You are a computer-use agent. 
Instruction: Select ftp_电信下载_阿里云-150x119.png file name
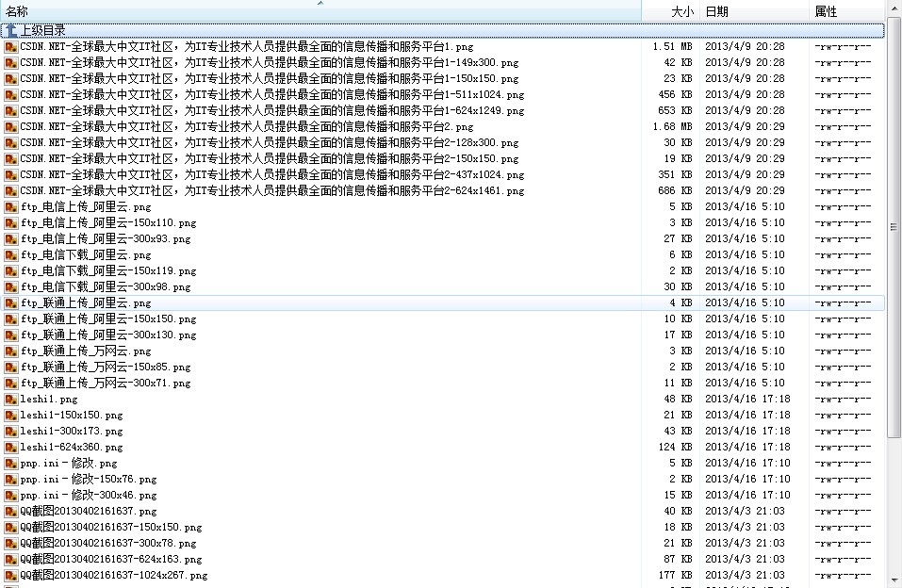tap(108, 271)
